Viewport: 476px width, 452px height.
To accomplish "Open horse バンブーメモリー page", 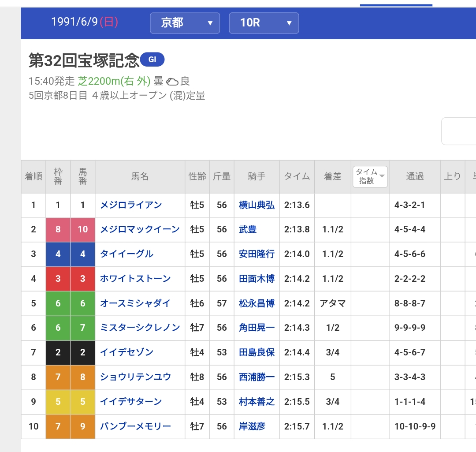I will [135, 426].
